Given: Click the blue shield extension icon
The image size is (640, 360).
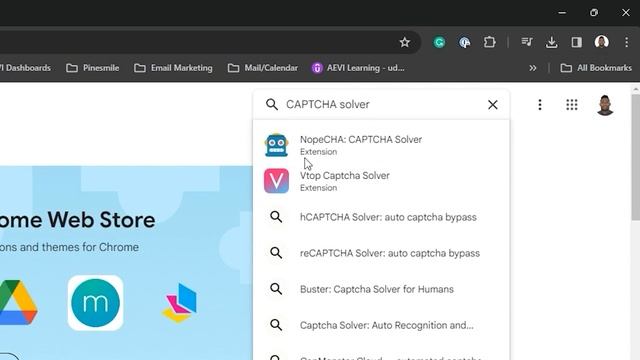Looking at the screenshot, I should coord(464,42).
